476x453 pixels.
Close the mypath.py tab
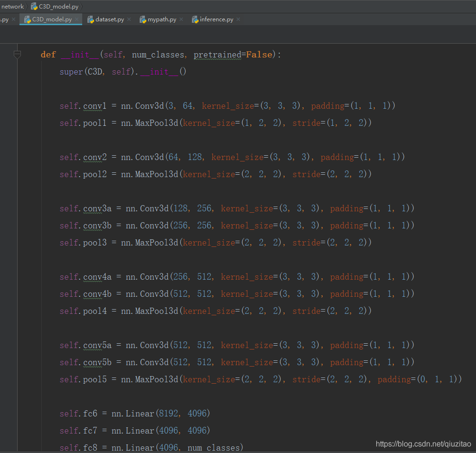click(x=181, y=19)
